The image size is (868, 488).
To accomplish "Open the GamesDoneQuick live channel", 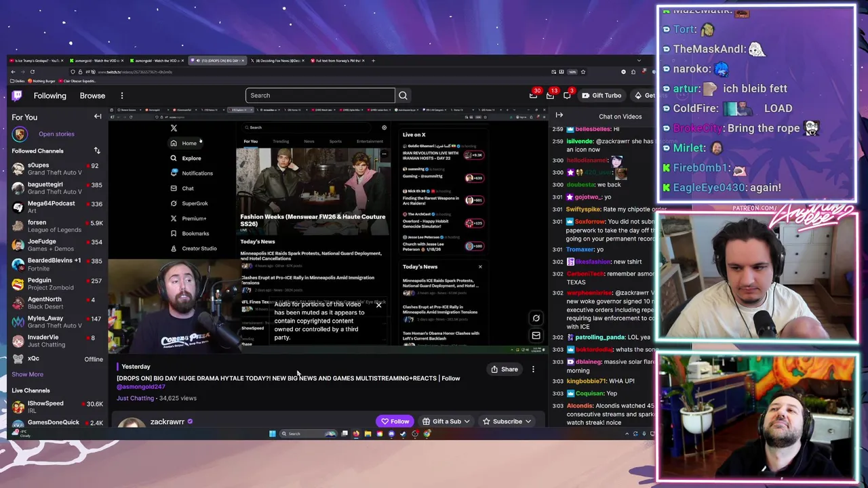I will point(56,423).
